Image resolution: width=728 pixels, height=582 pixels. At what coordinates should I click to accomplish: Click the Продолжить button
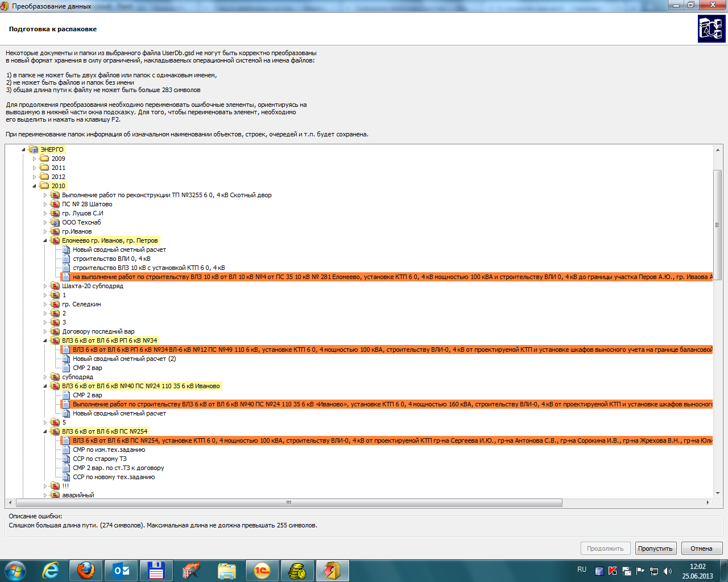click(x=605, y=548)
